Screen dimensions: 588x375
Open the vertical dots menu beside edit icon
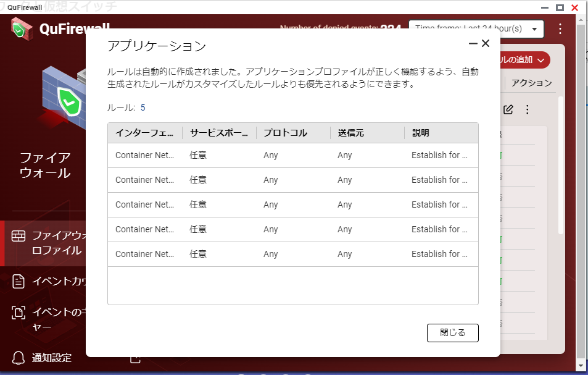tap(528, 109)
